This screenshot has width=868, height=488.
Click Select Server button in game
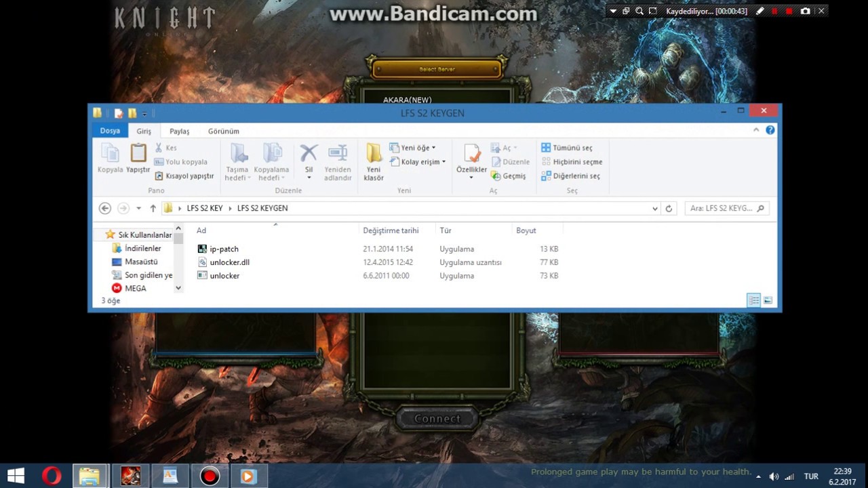(437, 69)
